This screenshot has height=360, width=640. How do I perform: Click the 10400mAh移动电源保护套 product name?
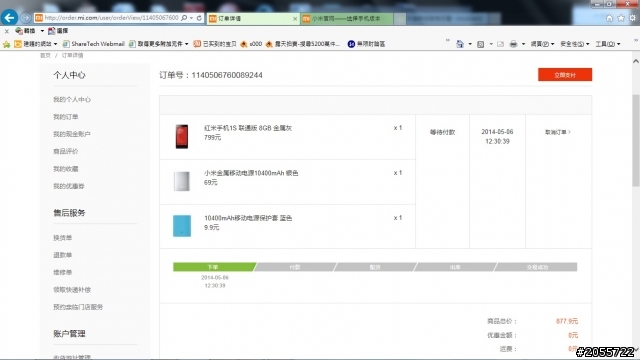coord(248,218)
